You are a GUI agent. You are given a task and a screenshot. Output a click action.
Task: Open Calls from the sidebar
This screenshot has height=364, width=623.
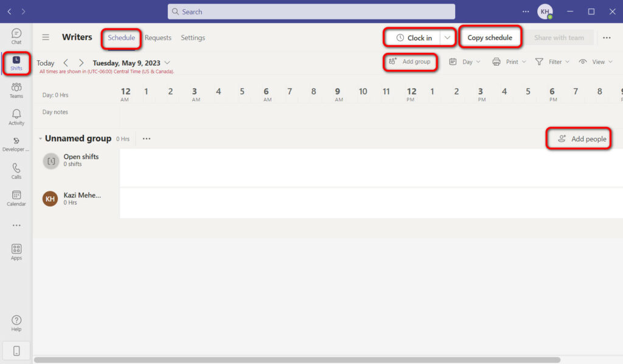tap(16, 171)
